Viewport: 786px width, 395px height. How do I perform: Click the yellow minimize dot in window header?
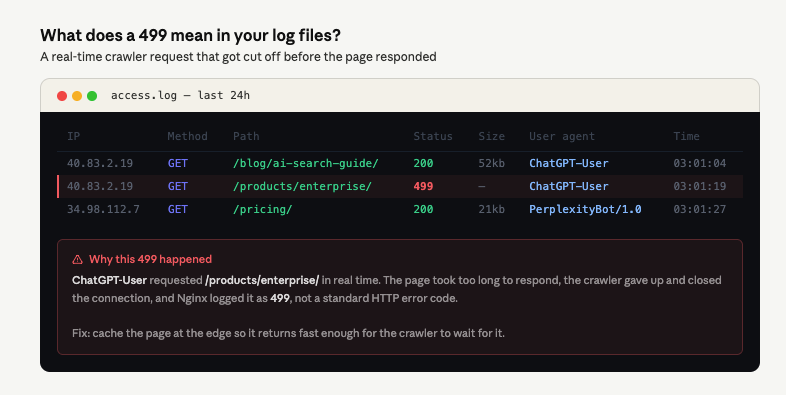(77, 96)
